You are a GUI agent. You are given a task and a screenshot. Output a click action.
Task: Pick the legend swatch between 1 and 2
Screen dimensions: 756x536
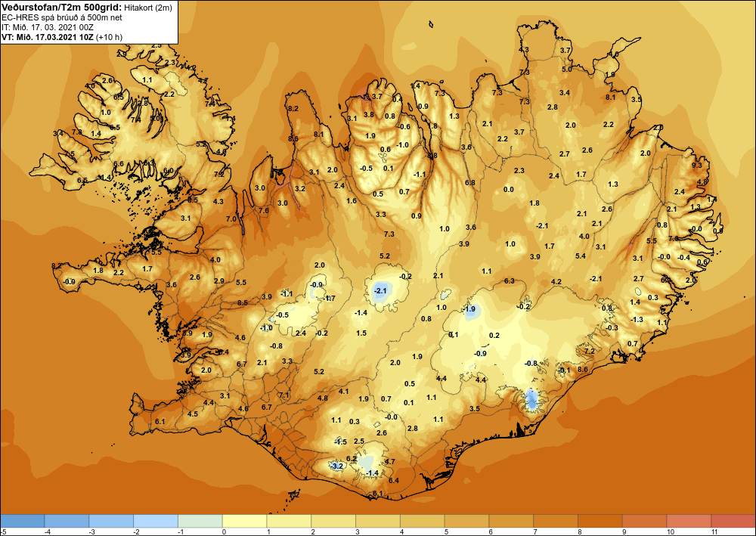[289, 521]
